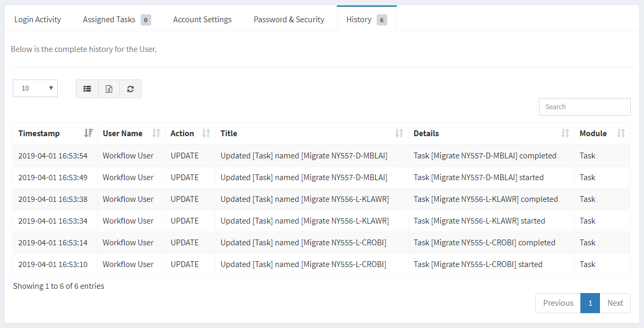
Task: Select the History tab
Action: 366,20
